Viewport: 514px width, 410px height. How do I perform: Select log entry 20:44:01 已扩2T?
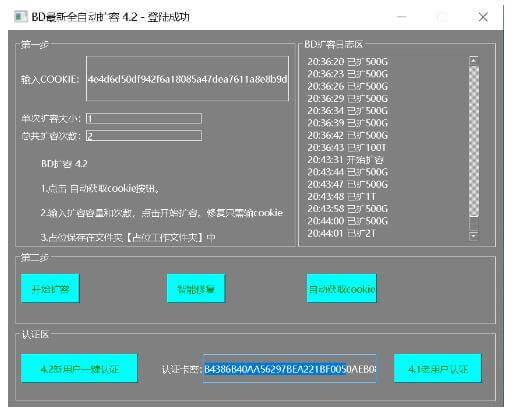(341, 233)
